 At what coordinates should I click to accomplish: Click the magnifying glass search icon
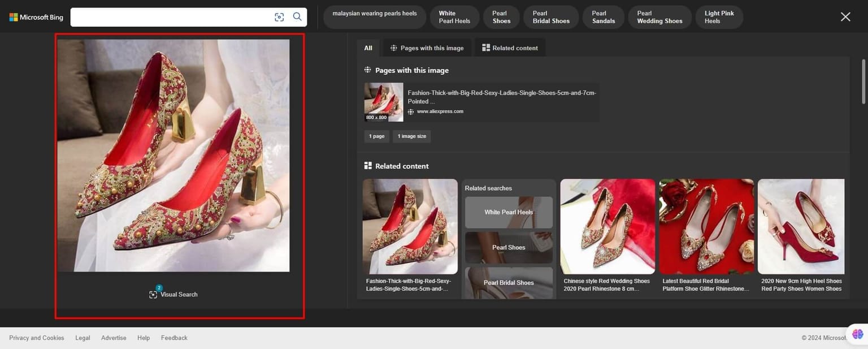(297, 16)
